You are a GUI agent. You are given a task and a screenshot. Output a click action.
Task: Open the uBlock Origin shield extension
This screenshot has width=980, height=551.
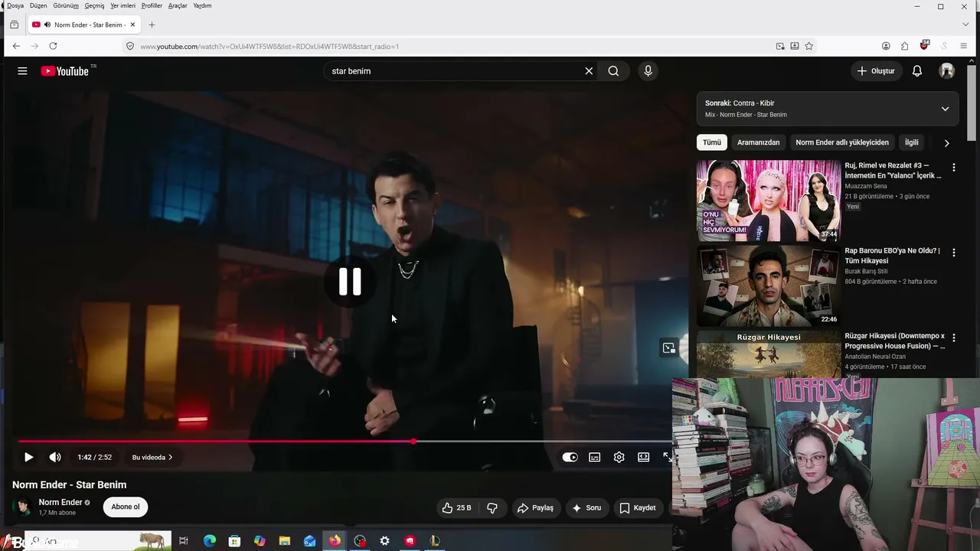924,46
